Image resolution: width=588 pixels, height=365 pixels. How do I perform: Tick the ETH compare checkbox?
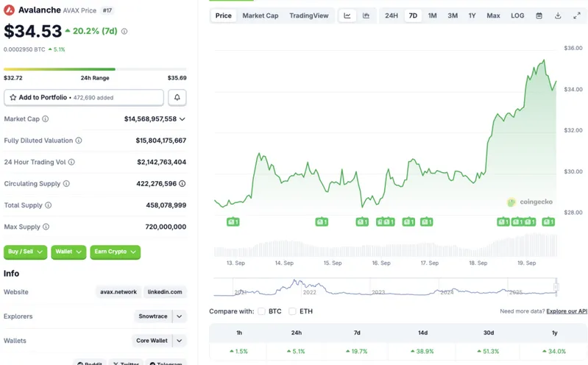pos(292,311)
